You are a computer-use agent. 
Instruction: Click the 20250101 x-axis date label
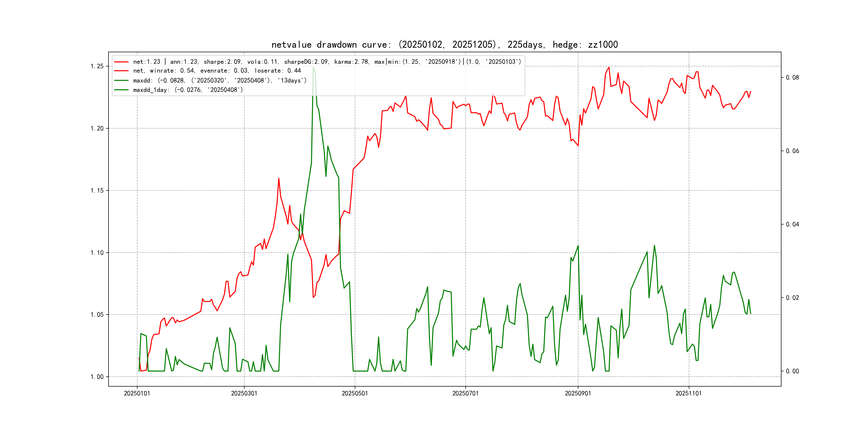[x=137, y=394]
